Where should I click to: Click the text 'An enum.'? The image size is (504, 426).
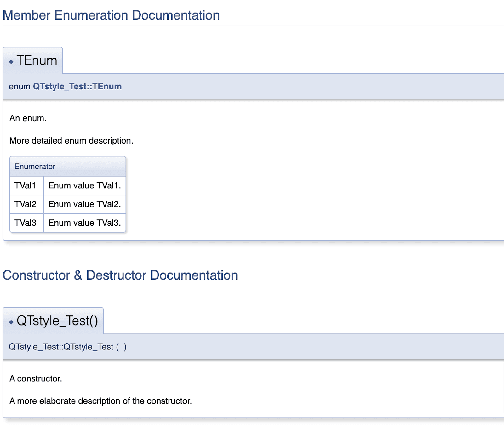(x=28, y=119)
